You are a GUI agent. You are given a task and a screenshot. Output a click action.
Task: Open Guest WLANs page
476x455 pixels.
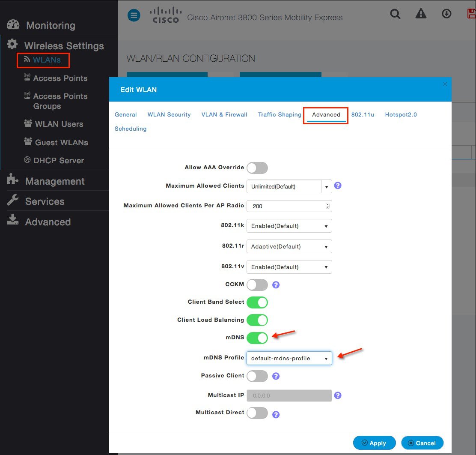[x=56, y=142]
